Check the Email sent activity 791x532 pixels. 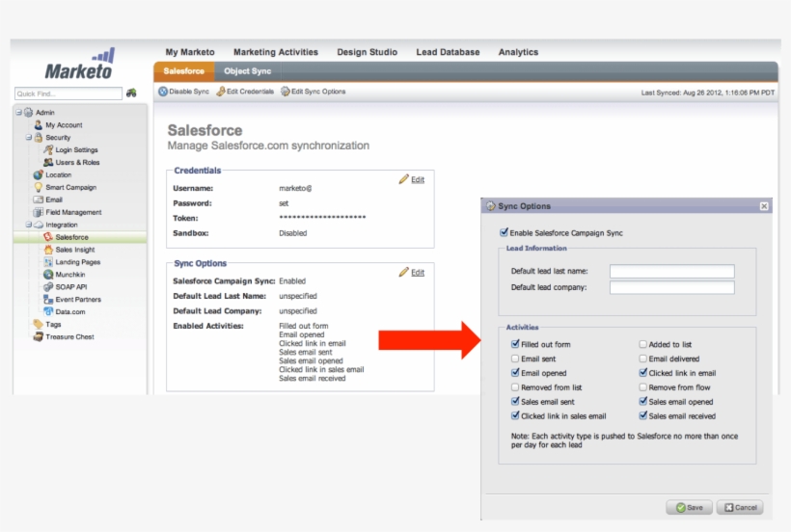tap(515, 359)
